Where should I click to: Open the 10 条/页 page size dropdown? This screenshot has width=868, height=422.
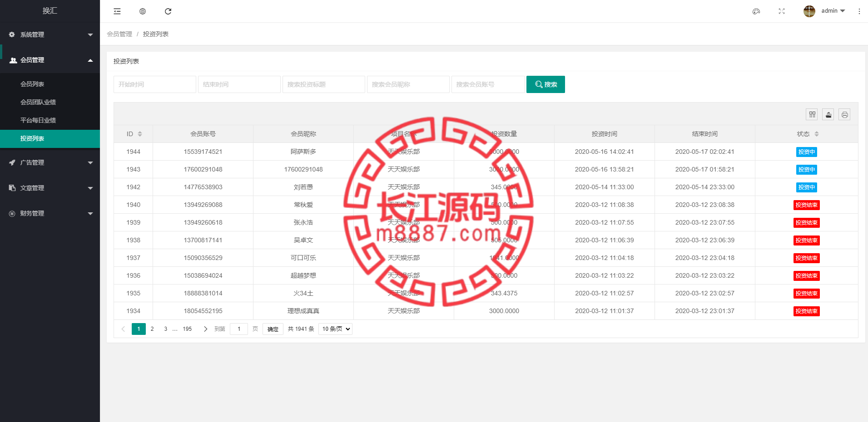point(335,329)
